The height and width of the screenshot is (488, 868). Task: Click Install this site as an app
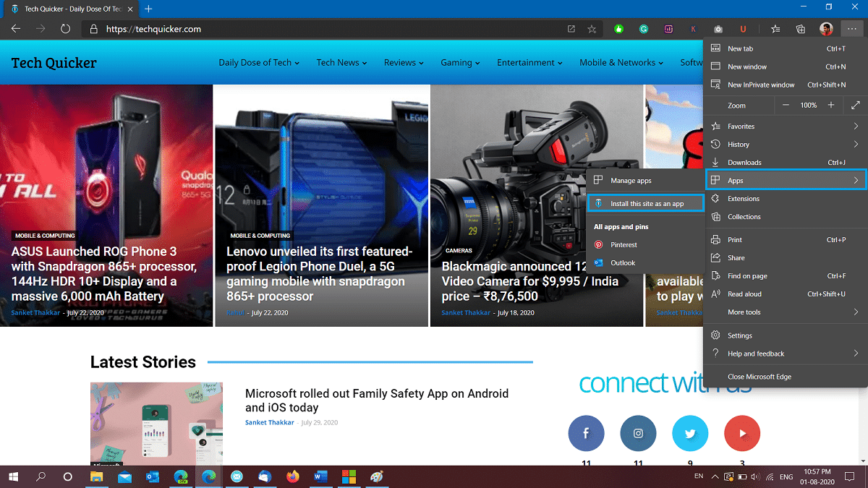tap(644, 203)
